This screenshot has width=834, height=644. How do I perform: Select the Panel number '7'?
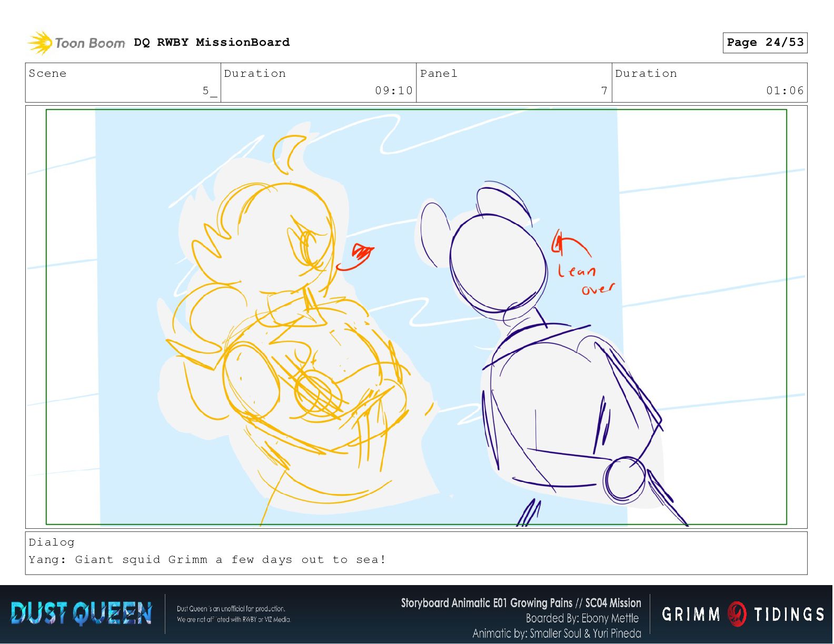[x=604, y=90]
